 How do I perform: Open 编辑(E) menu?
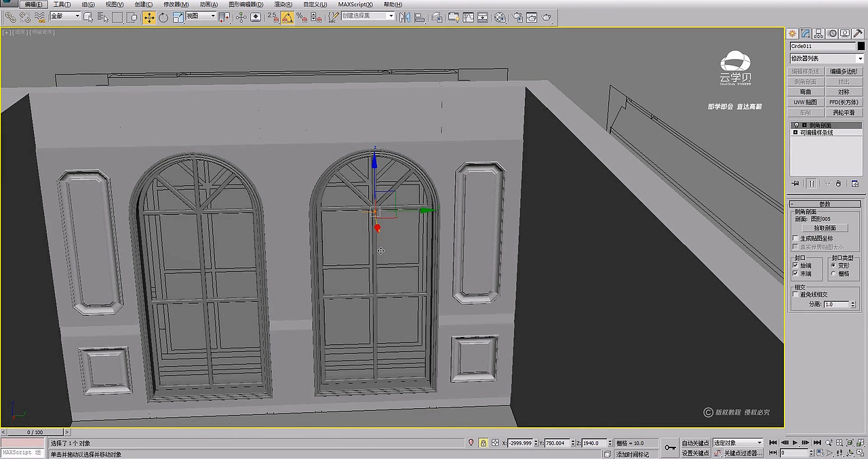(34, 4)
